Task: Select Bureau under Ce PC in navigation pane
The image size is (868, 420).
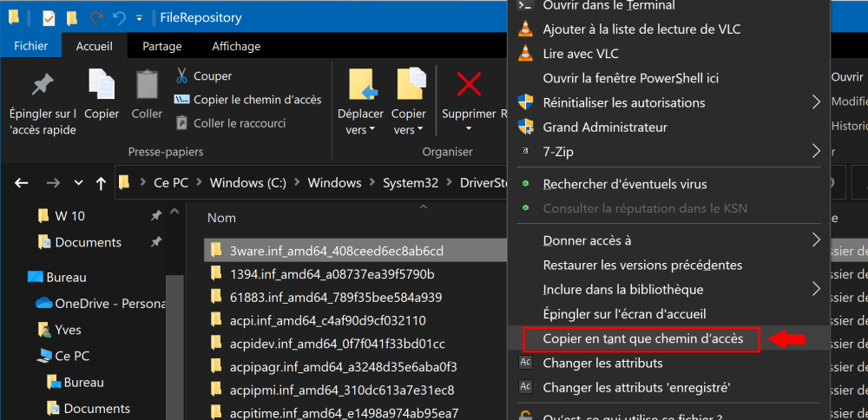Action: (76, 383)
